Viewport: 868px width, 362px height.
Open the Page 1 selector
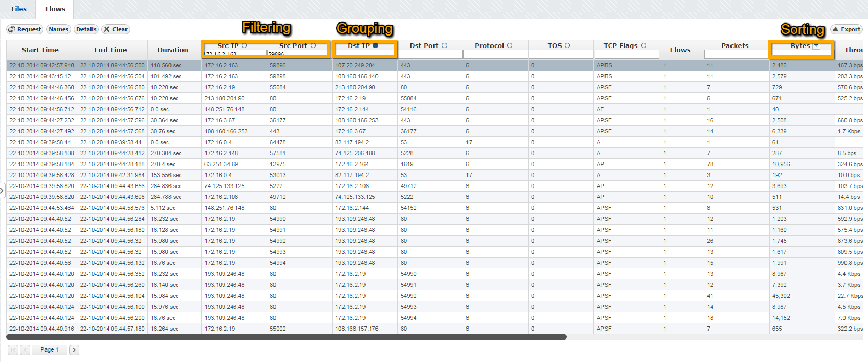click(x=50, y=350)
